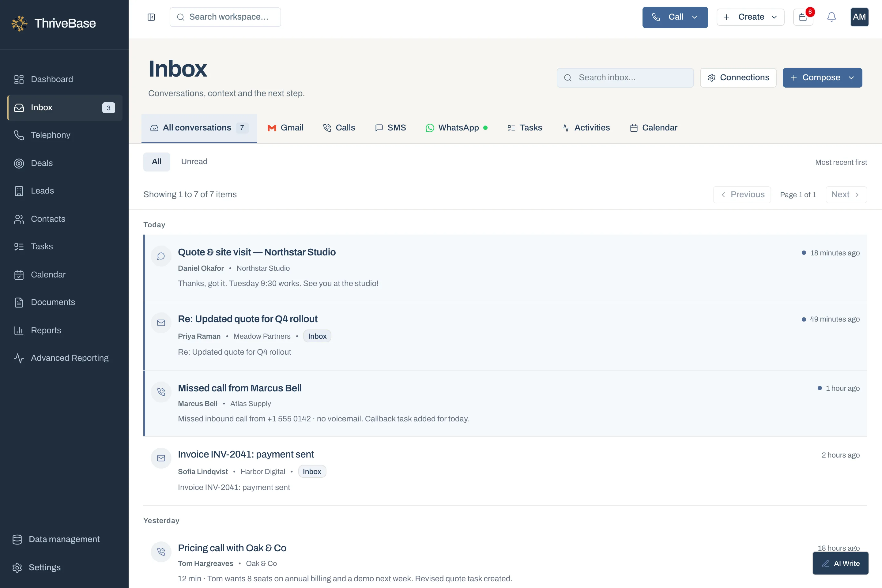The height and width of the screenshot is (588, 882).
Task: Select the All filter
Action: (157, 162)
